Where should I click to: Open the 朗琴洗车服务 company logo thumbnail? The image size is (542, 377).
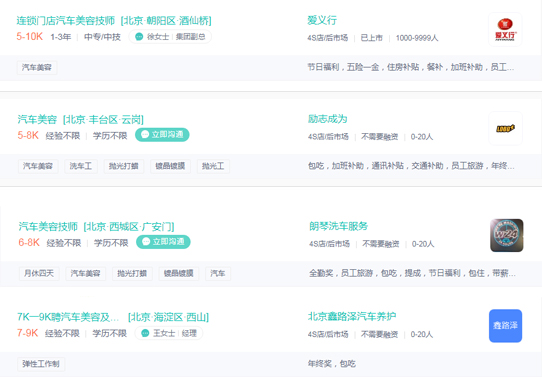(x=506, y=235)
